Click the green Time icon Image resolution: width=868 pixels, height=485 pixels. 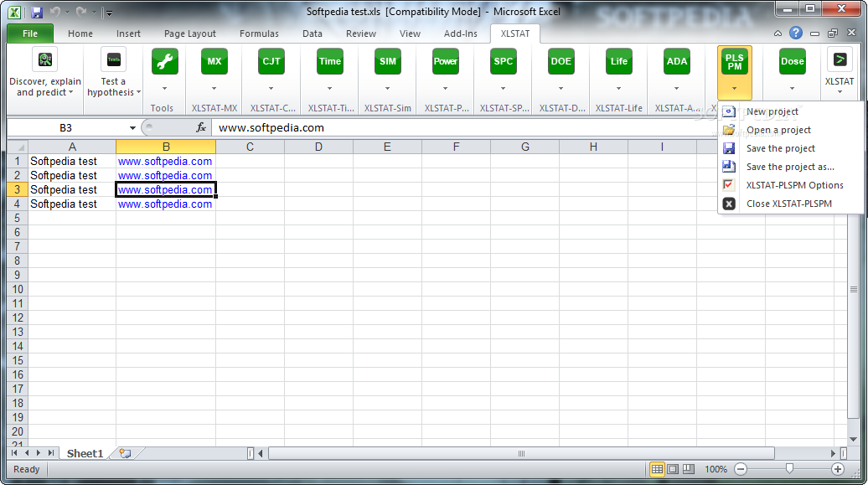(x=330, y=61)
